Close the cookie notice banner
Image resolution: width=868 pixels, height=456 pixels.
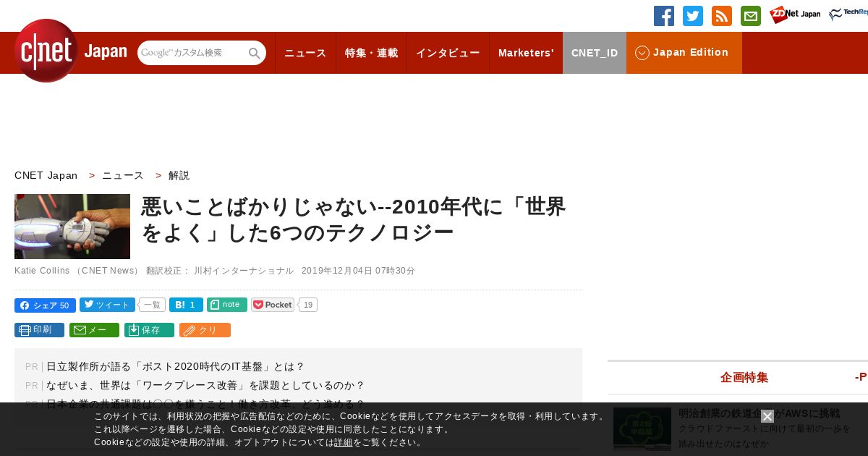click(767, 416)
